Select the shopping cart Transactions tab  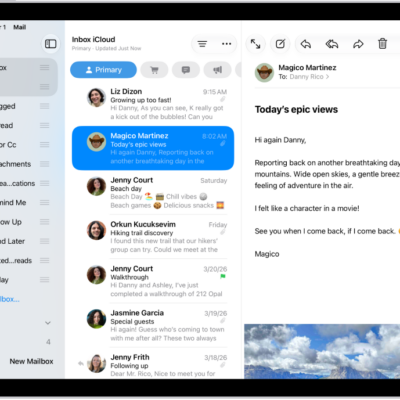[x=154, y=70]
